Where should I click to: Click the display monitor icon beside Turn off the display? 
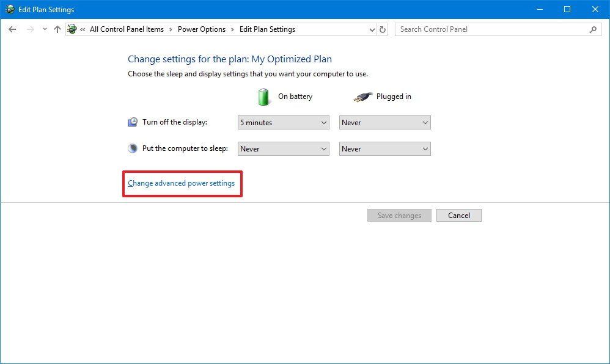click(131, 122)
